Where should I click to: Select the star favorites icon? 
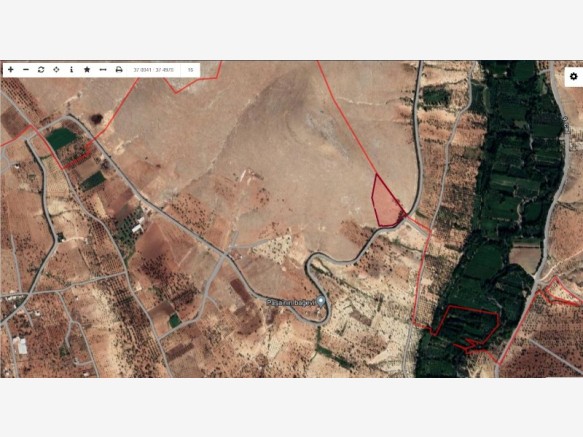87,70
